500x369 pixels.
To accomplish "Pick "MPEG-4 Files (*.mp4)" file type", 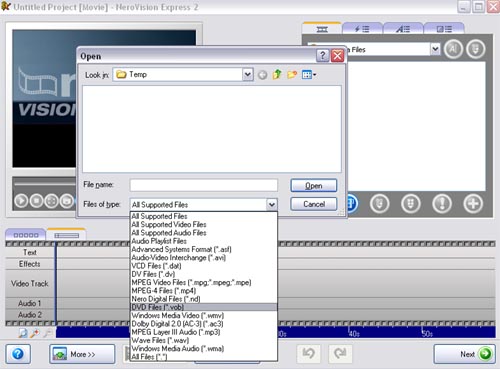I will 204,291.
